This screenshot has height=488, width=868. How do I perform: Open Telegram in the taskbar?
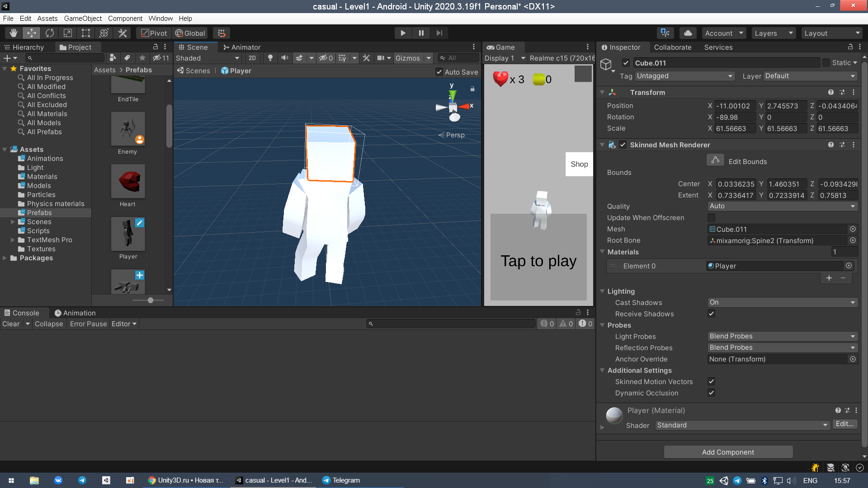click(x=341, y=480)
